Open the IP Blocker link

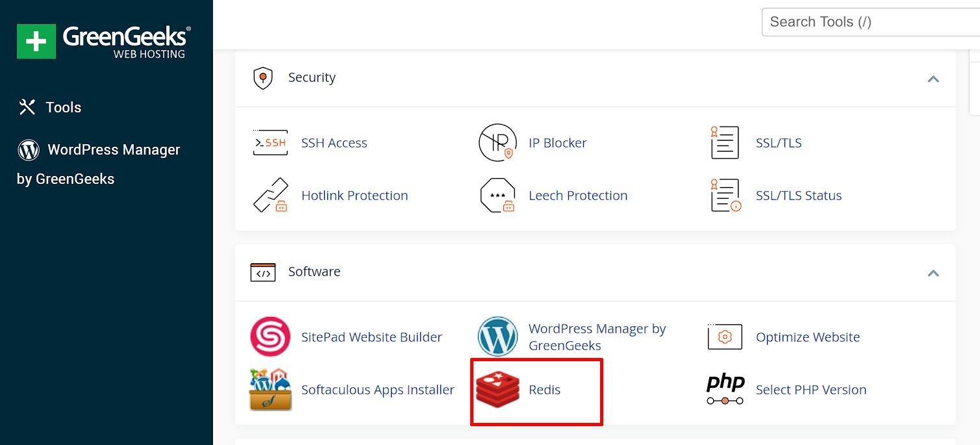coord(558,143)
